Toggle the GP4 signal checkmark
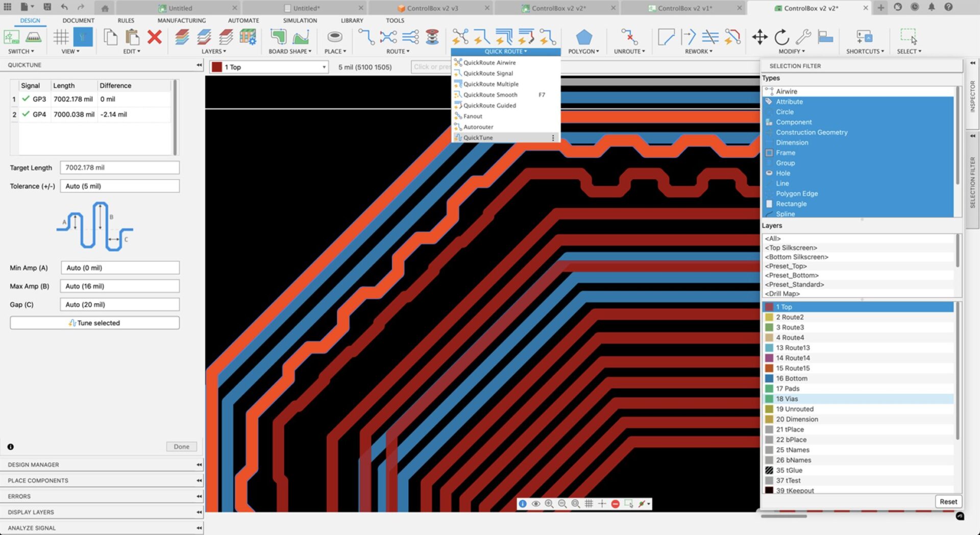Screen dimensions: 980x535 (26, 114)
